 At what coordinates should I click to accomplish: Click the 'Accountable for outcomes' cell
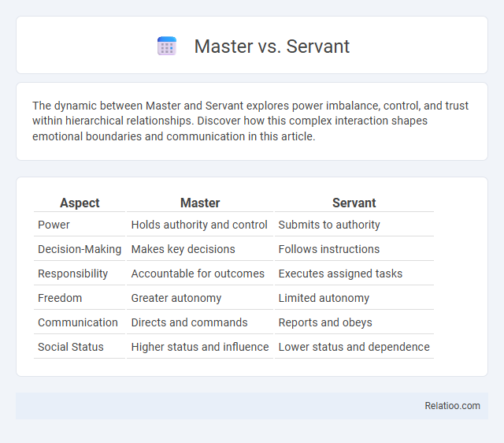tap(200, 274)
